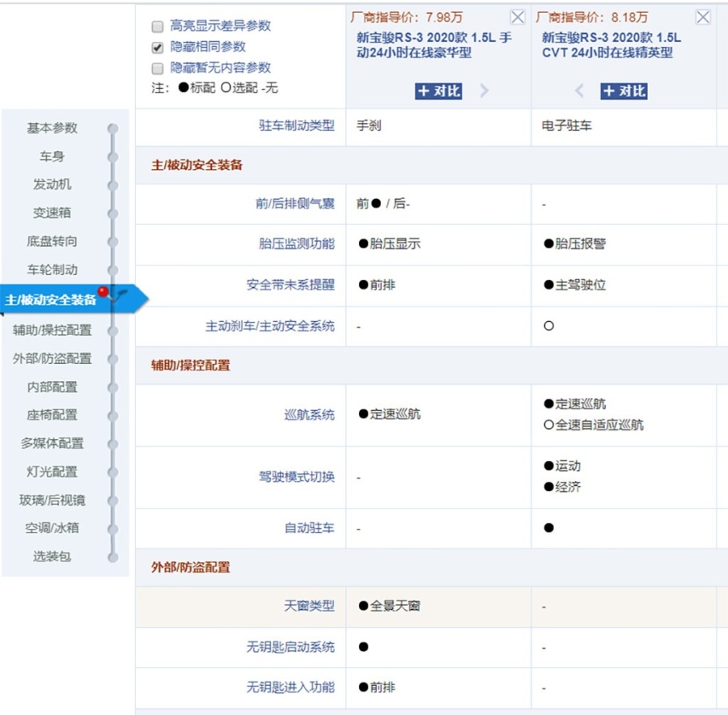This screenshot has width=728, height=715.
Task: Jump to 车身 section in sidebar
Action: [52, 156]
